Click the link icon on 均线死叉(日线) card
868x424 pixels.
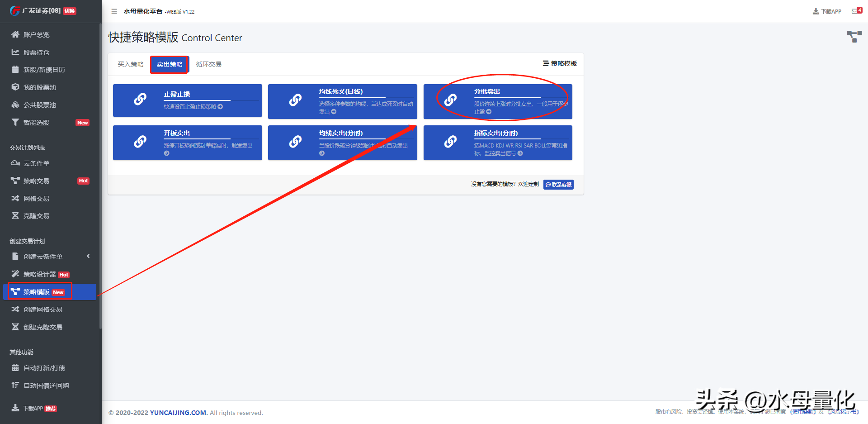coord(295,100)
